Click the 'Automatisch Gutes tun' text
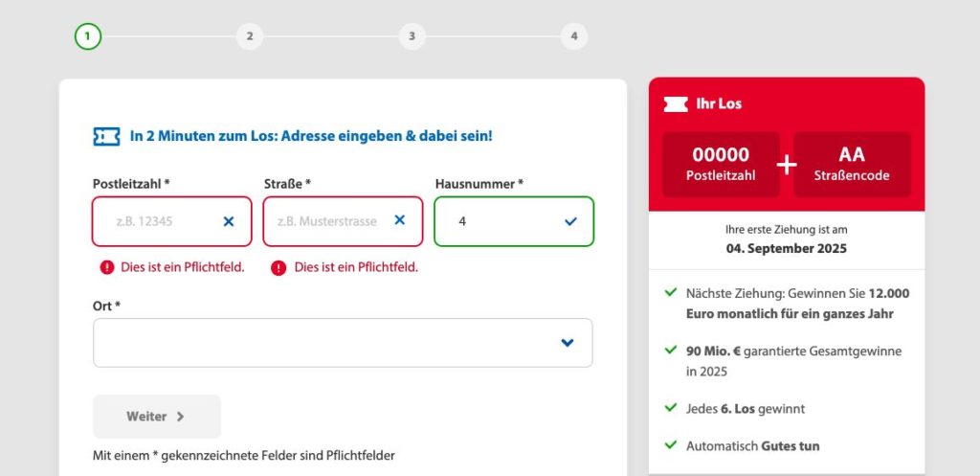The image size is (980, 476). [x=753, y=446]
